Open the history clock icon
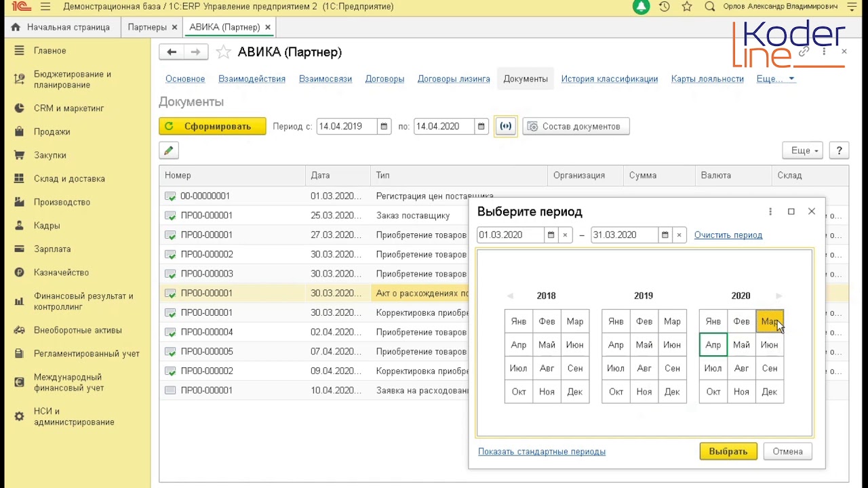Image resolution: width=868 pixels, height=488 pixels. 665,7
